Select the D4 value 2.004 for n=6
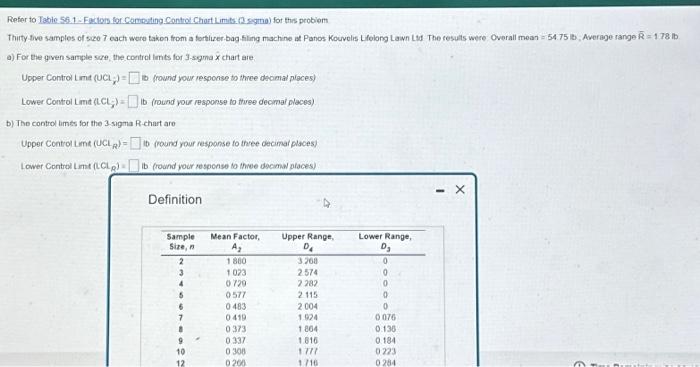The image size is (700, 367). point(308,307)
